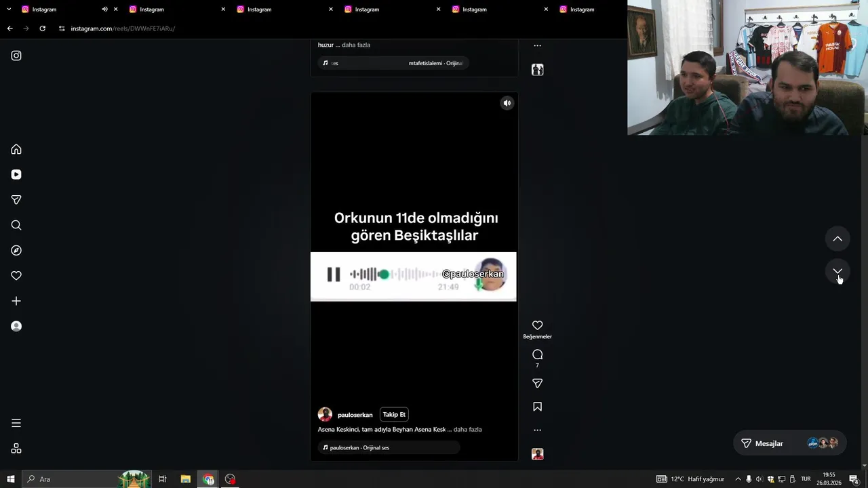
Task: Switch to Chrome on the taskbar
Action: pyautogui.click(x=208, y=479)
